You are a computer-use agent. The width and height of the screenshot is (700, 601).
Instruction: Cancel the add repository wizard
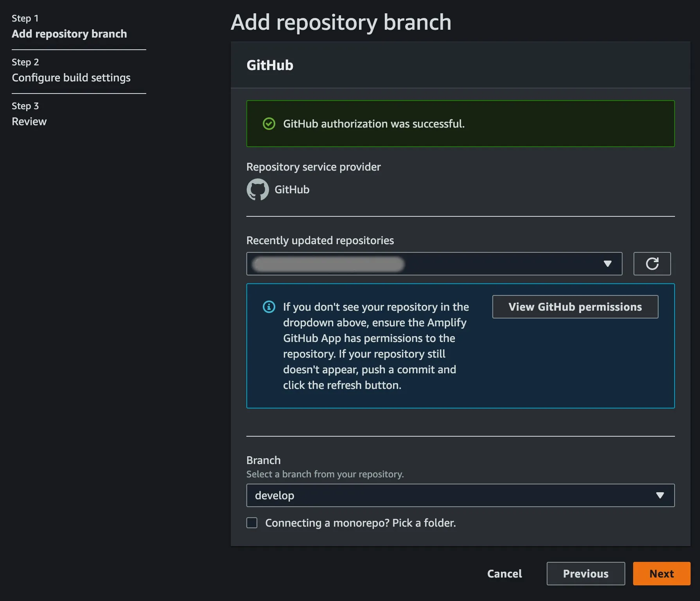[x=504, y=574]
